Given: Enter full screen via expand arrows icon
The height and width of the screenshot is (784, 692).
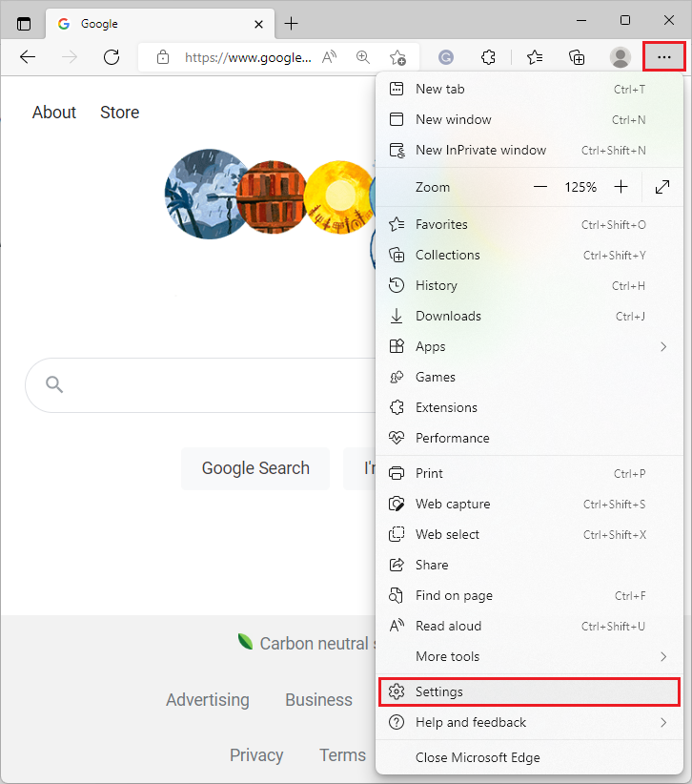Looking at the screenshot, I should 662,187.
